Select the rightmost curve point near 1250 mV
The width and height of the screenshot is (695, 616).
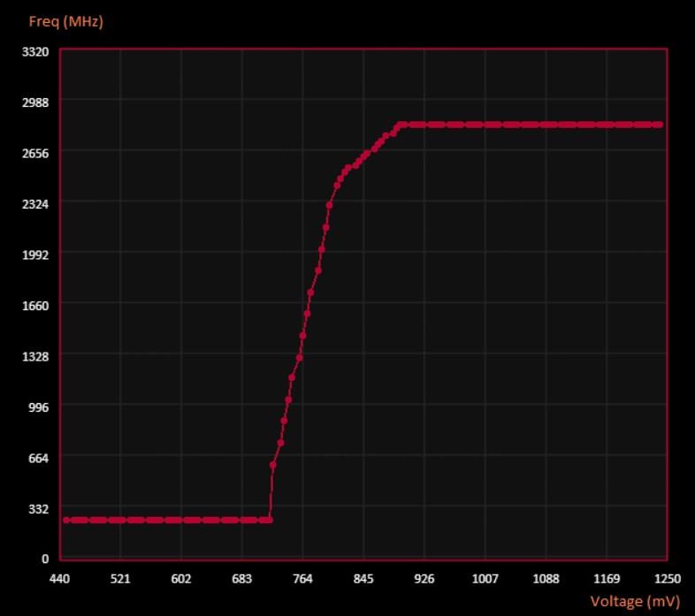tap(660, 125)
